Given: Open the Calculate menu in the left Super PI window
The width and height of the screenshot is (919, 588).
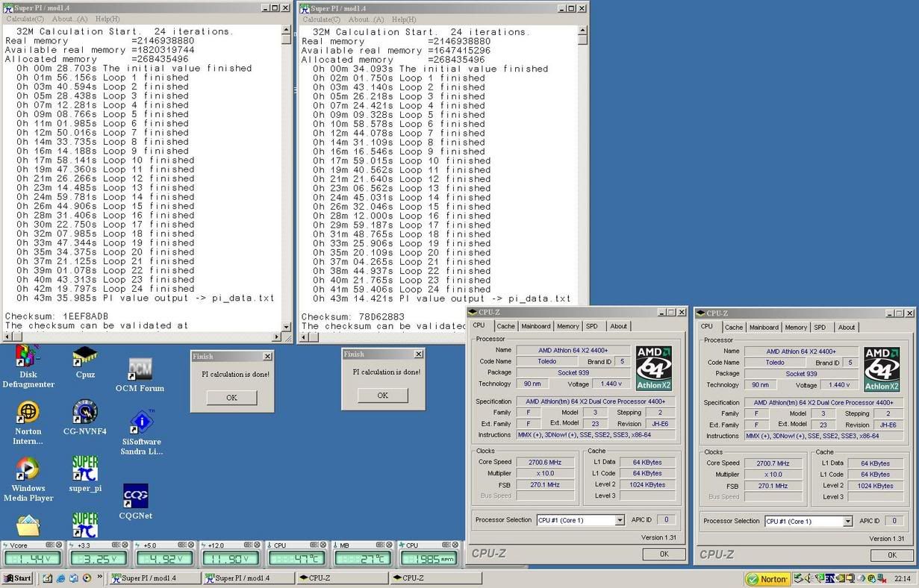Looking at the screenshot, I should (25, 19).
